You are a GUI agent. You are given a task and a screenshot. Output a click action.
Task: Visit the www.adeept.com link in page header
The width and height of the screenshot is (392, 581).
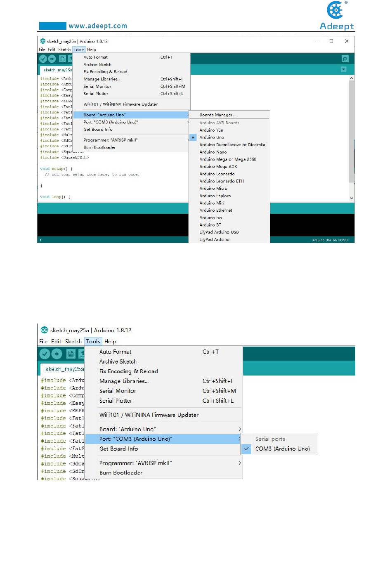click(98, 26)
